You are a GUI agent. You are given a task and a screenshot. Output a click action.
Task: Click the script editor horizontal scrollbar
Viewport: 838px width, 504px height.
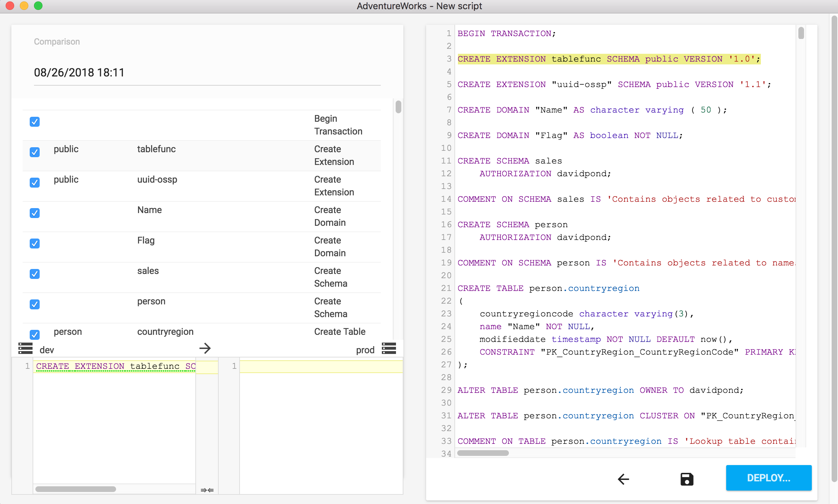pos(483,453)
